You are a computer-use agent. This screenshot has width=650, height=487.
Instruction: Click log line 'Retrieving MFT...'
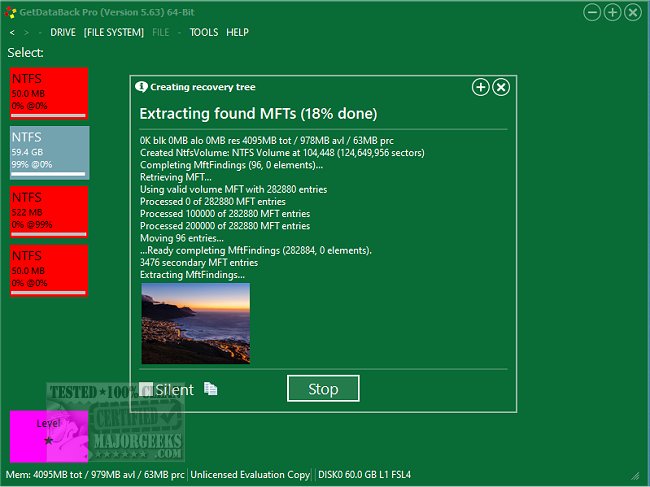(176, 177)
